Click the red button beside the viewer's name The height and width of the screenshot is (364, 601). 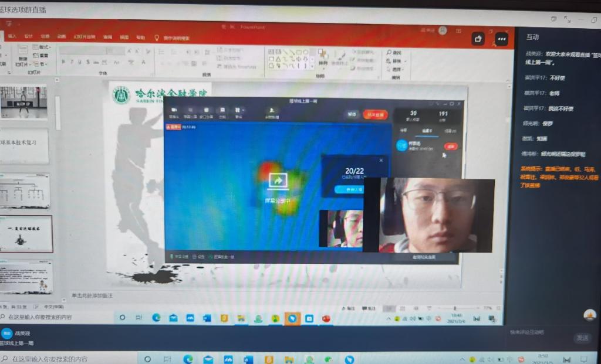[451, 146]
